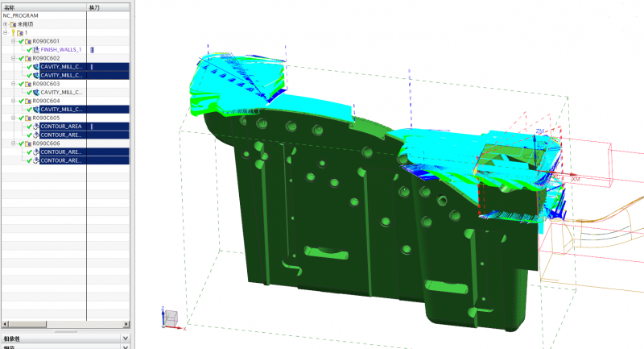Click the folder icon of 未用项
The image size is (644, 349).
pyautogui.click(x=13, y=24)
